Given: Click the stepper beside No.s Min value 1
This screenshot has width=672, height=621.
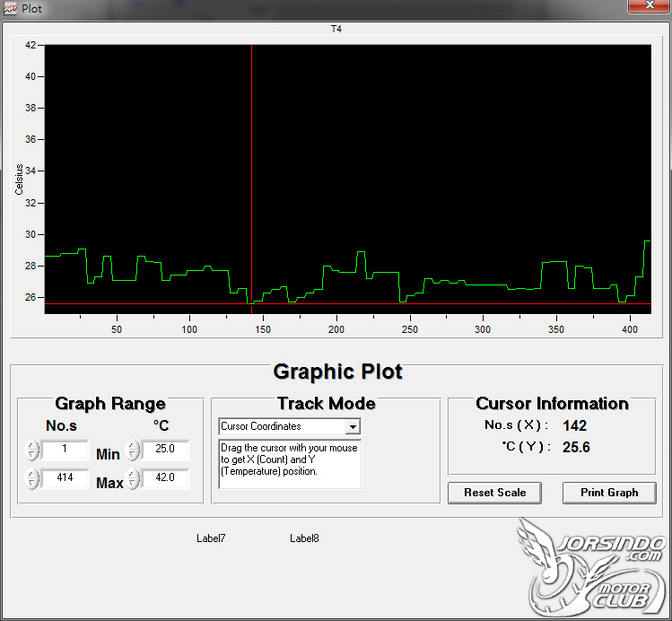Looking at the screenshot, I should [31, 450].
